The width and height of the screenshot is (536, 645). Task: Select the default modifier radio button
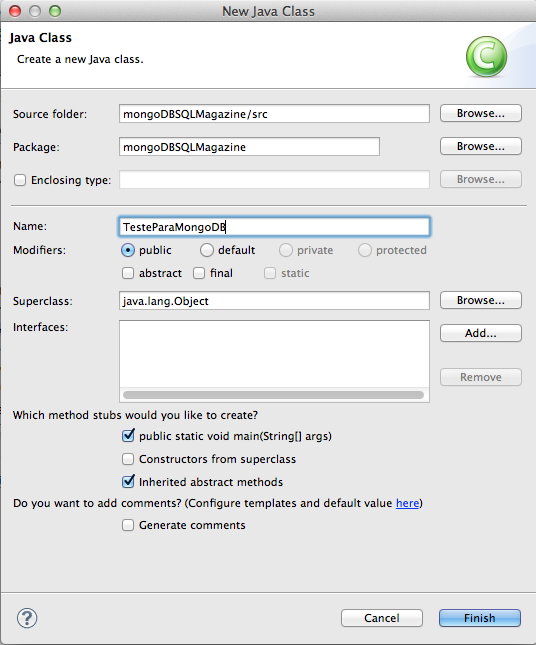(207, 250)
